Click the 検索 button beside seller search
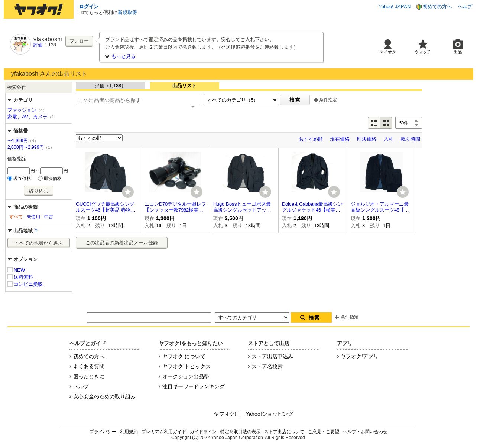This screenshot has height=448, width=477. tap(295, 100)
